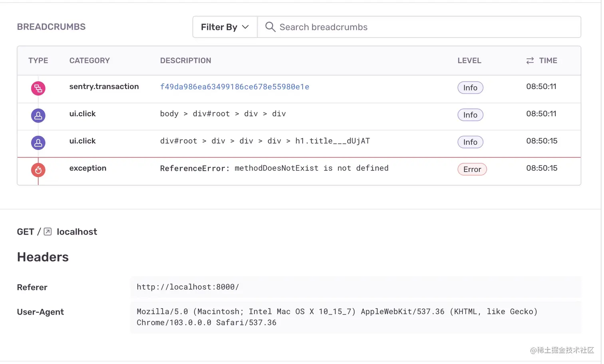Click the second ui.click user icon
This screenshot has width=604, height=364.
coord(38,142)
